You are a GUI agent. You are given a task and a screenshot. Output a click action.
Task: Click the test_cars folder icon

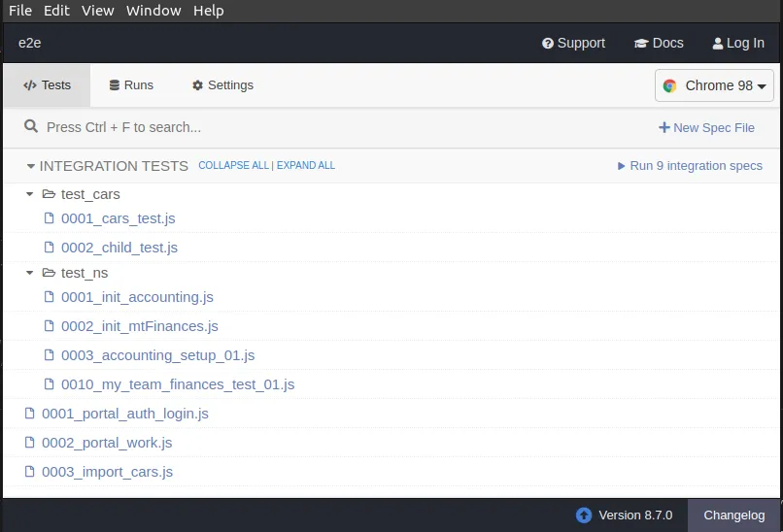pos(49,194)
